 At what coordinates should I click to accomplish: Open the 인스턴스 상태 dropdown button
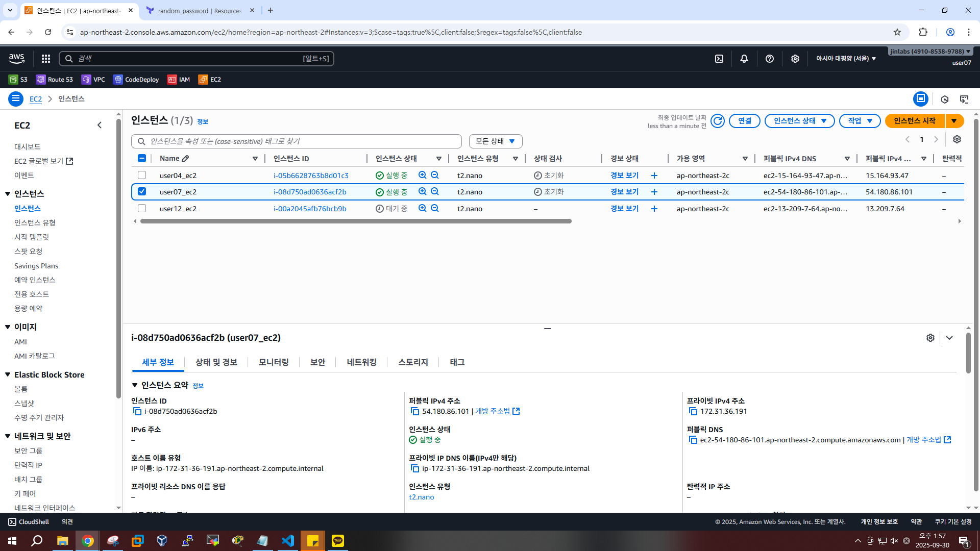799,121
